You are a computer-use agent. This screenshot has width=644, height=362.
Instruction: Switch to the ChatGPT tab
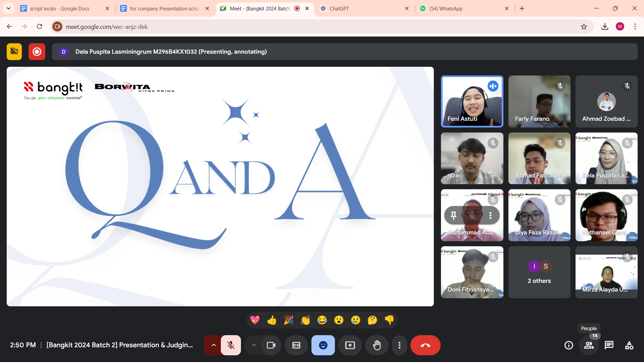tap(364, 8)
